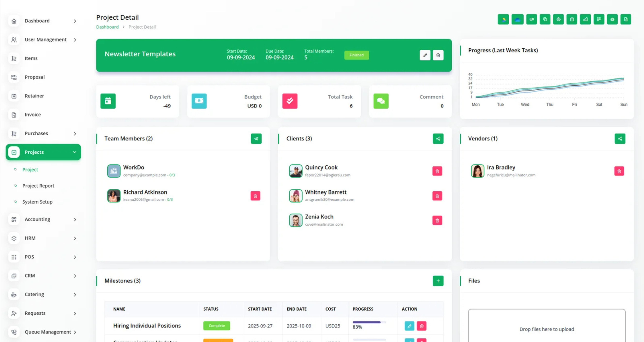Open the Google Drive icon button
The width and height of the screenshot is (644, 342).
503,19
